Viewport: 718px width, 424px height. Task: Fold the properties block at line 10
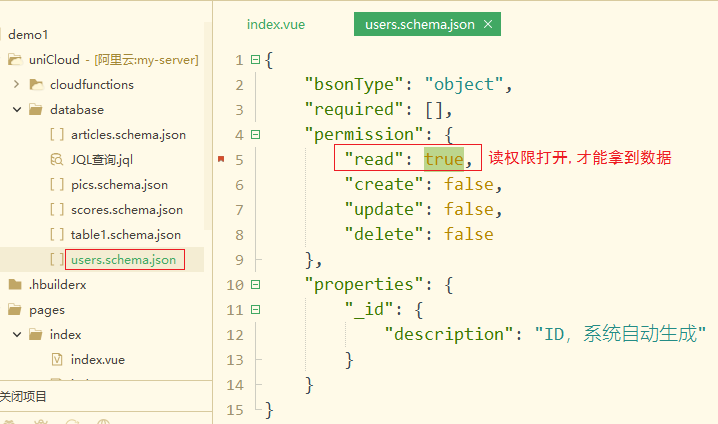(256, 285)
